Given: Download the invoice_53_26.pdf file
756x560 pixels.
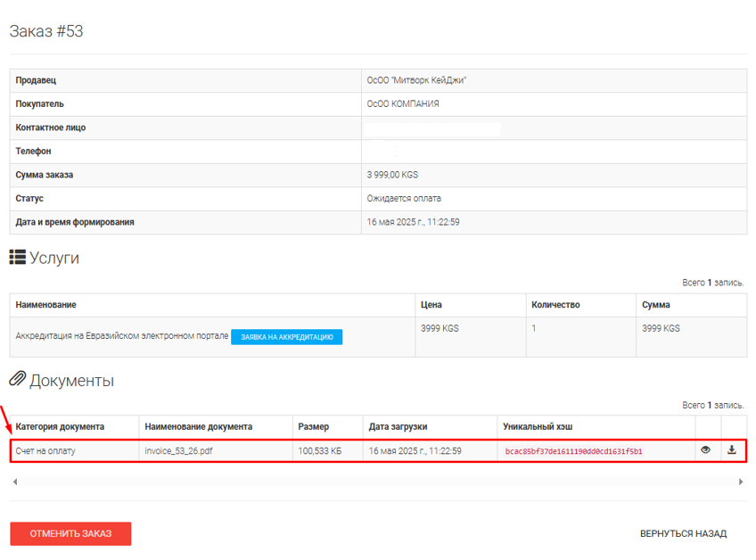Looking at the screenshot, I should point(731,450).
